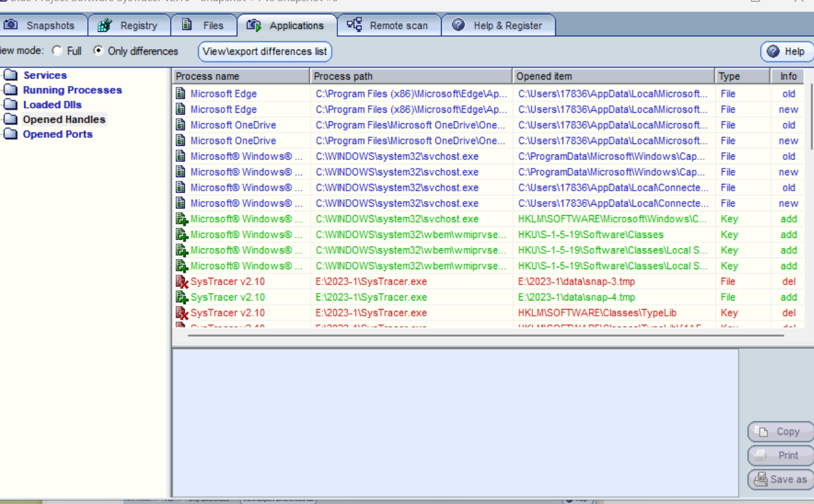Click the Copy button
Viewport: 814px width, 504px height.
pyautogui.click(x=780, y=432)
